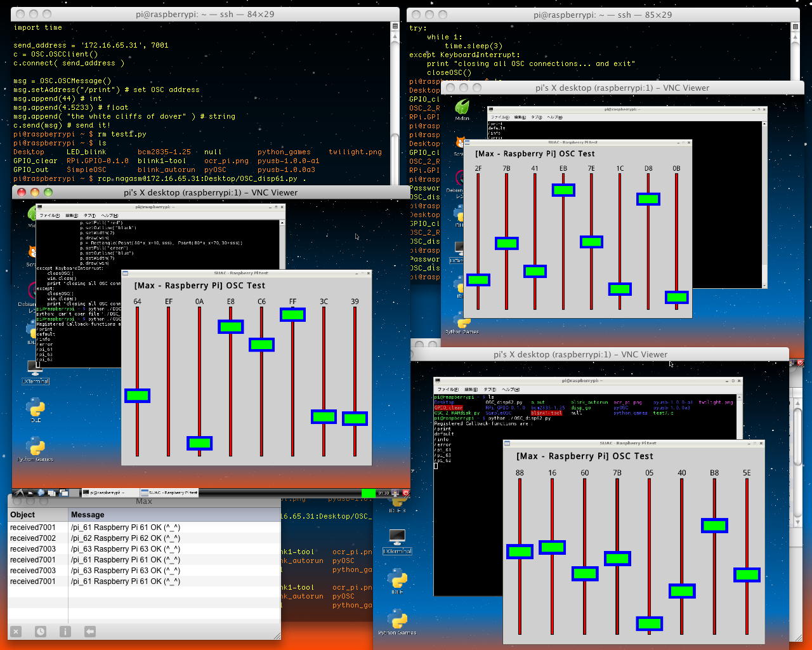
Task: Open Midori browser icon in top-right VNC desktop
Action: click(x=462, y=108)
